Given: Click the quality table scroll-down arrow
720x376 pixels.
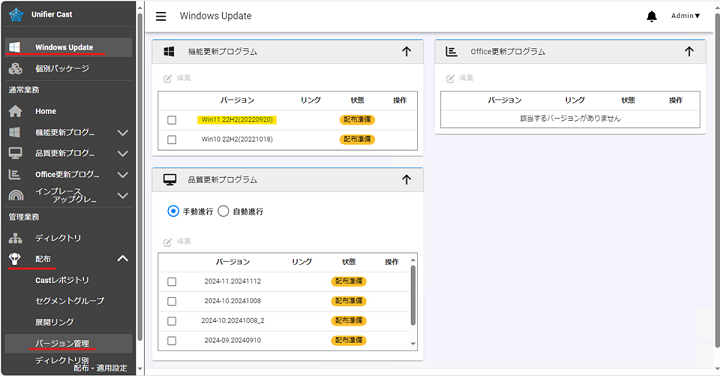Looking at the screenshot, I should [413, 344].
